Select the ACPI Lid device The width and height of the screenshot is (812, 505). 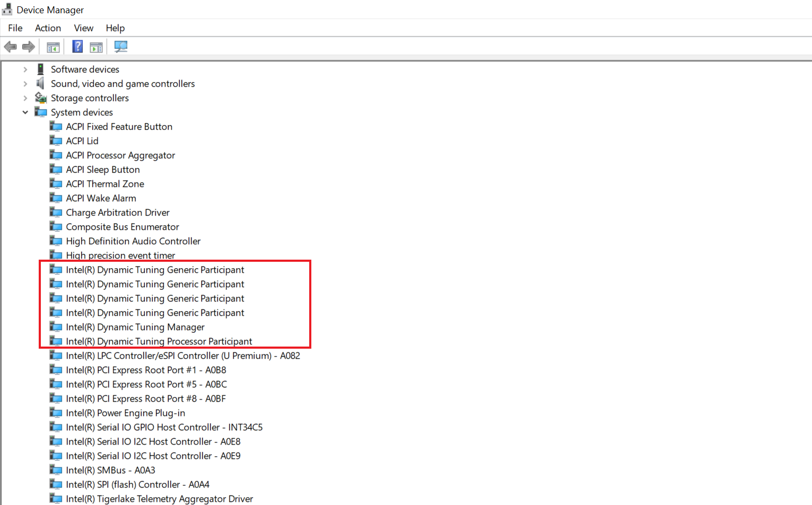(x=82, y=141)
